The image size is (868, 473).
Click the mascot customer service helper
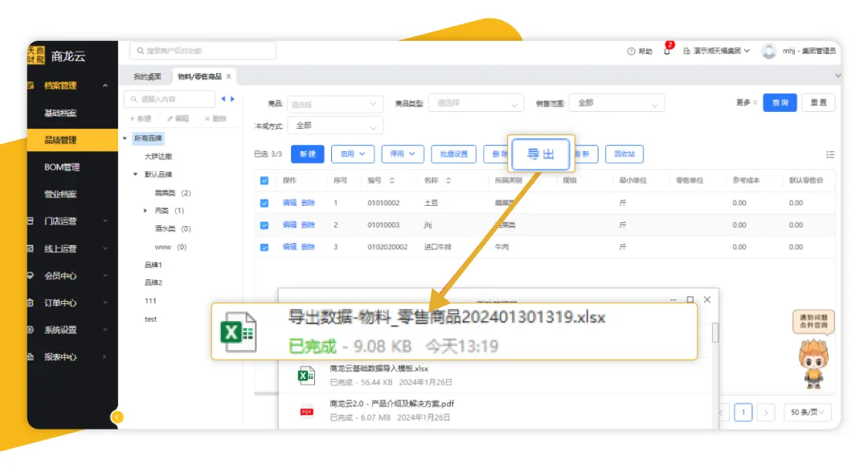[813, 364]
